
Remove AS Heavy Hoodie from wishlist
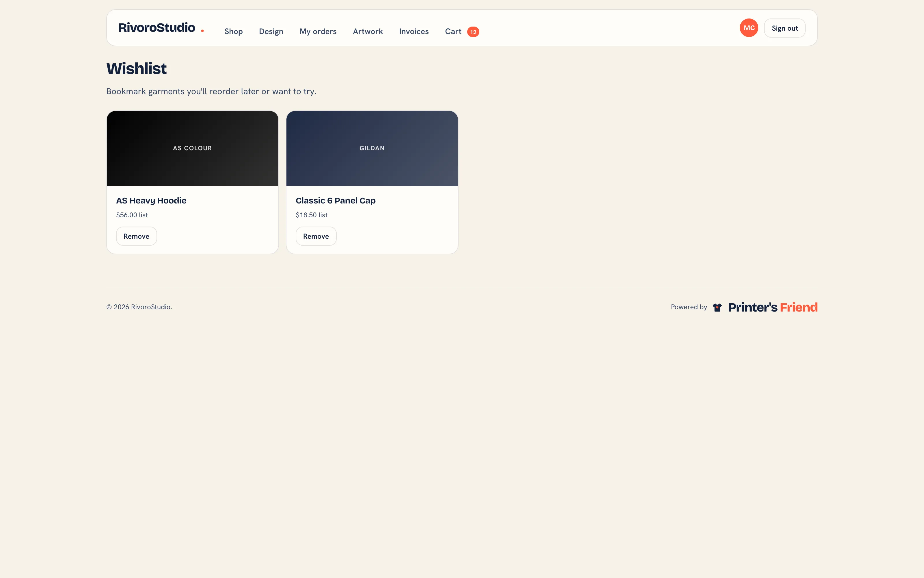pyautogui.click(x=136, y=236)
